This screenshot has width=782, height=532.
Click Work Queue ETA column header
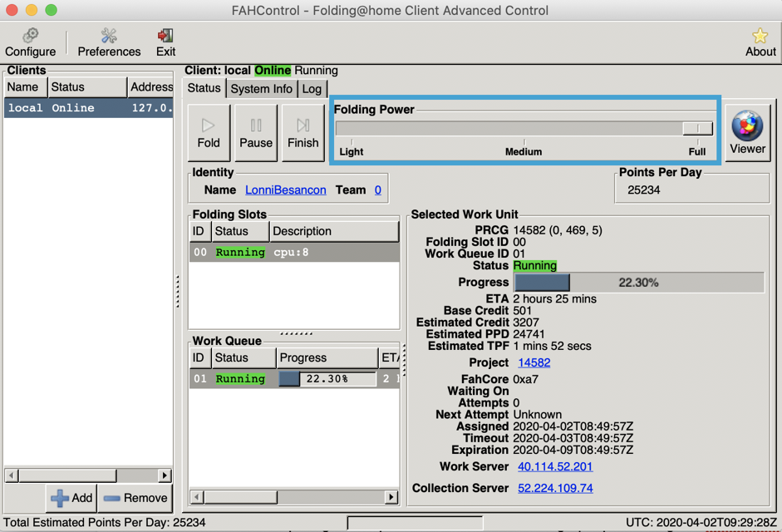[x=390, y=357]
